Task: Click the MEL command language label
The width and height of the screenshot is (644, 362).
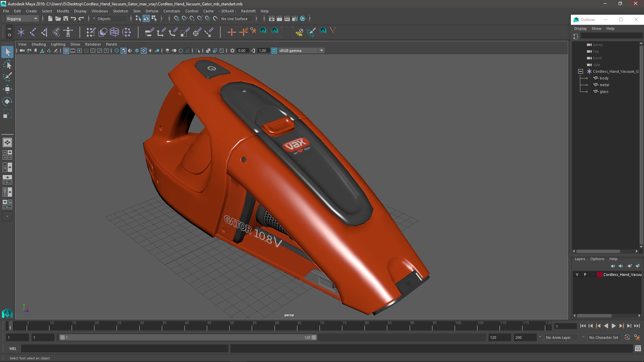Action: tap(13, 349)
